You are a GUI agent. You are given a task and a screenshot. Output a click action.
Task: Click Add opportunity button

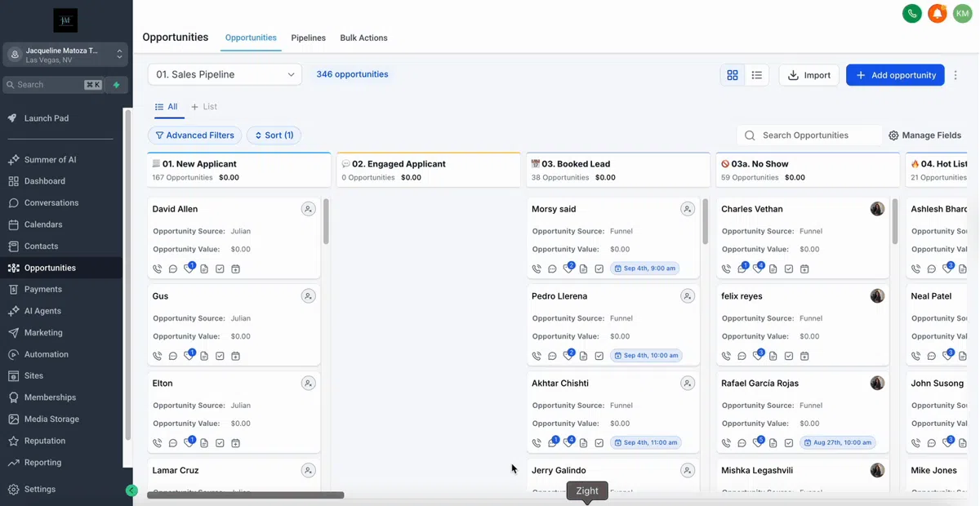pyautogui.click(x=895, y=75)
